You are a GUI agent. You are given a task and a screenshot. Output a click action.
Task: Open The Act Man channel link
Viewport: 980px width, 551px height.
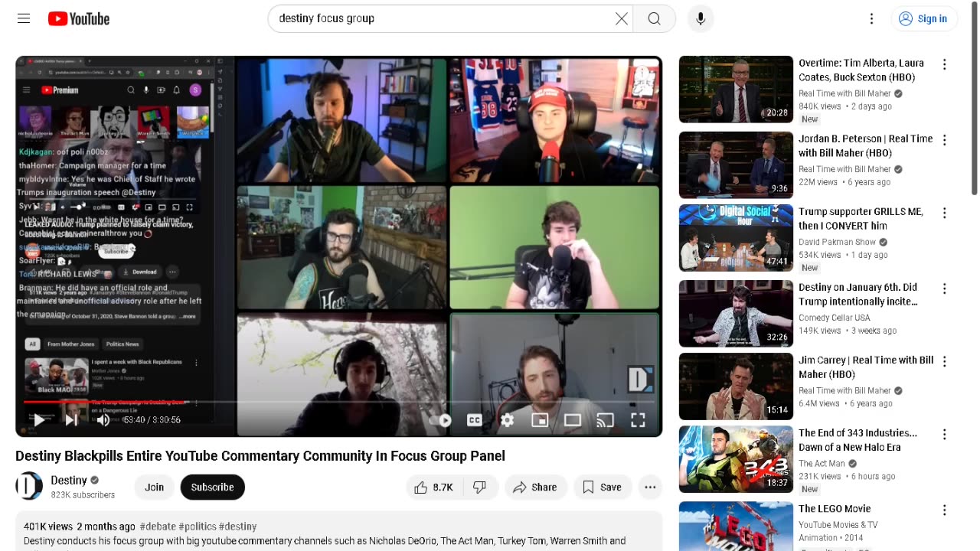point(822,463)
